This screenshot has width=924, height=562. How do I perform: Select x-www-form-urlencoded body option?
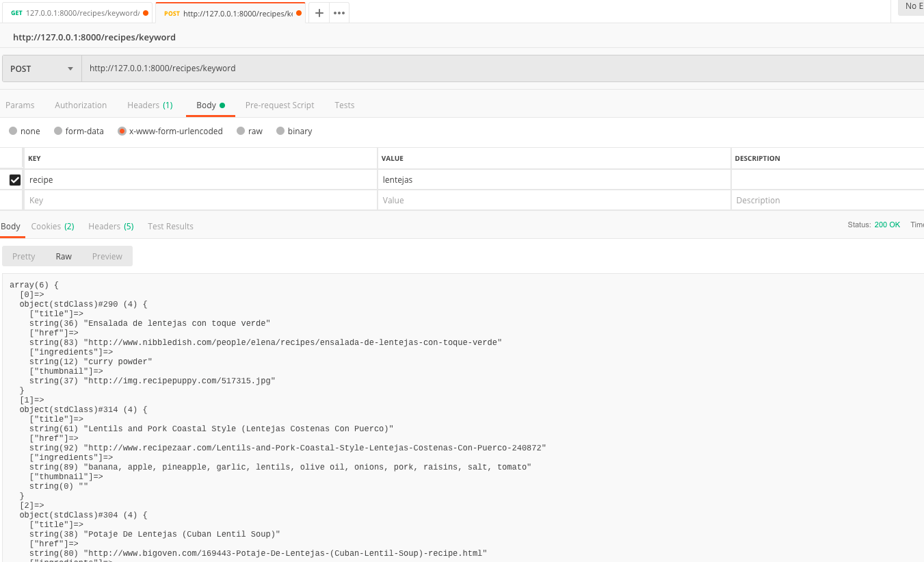[122, 131]
